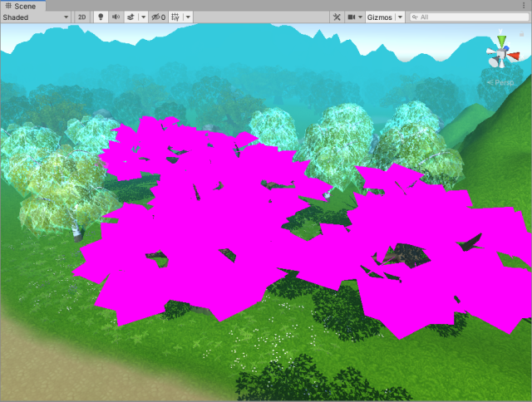Image resolution: width=532 pixels, height=402 pixels.
Task: Click the scene search field
Action: coord(470,17)
